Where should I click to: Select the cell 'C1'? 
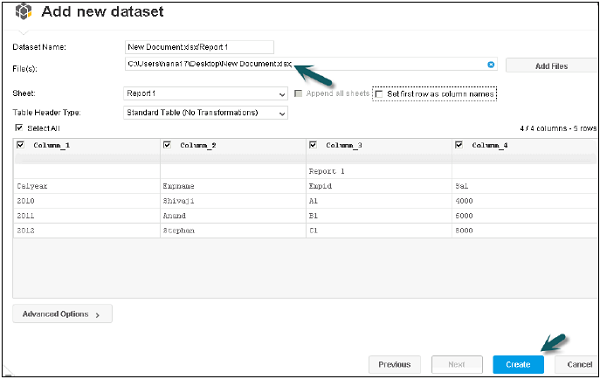(379, 230)
